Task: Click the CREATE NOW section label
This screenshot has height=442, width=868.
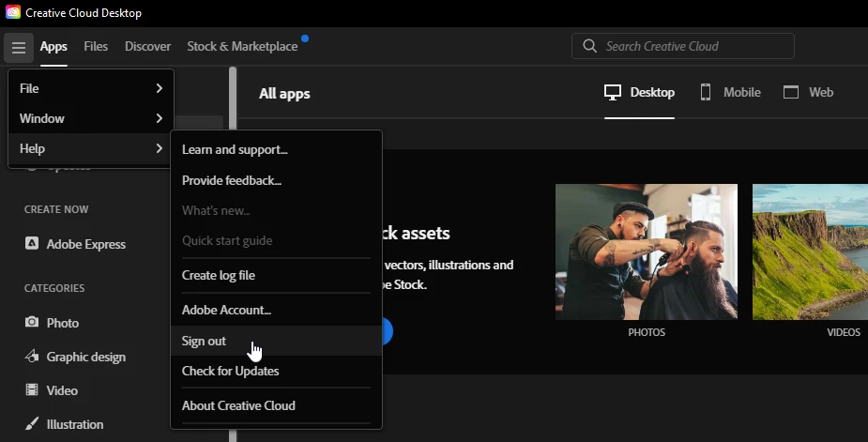Action: 56,209
